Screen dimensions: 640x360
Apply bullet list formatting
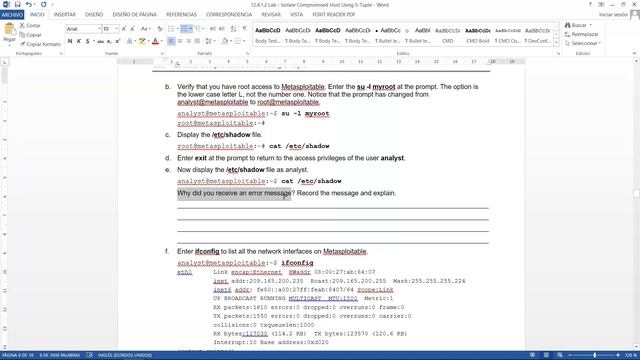click(171, 29)
